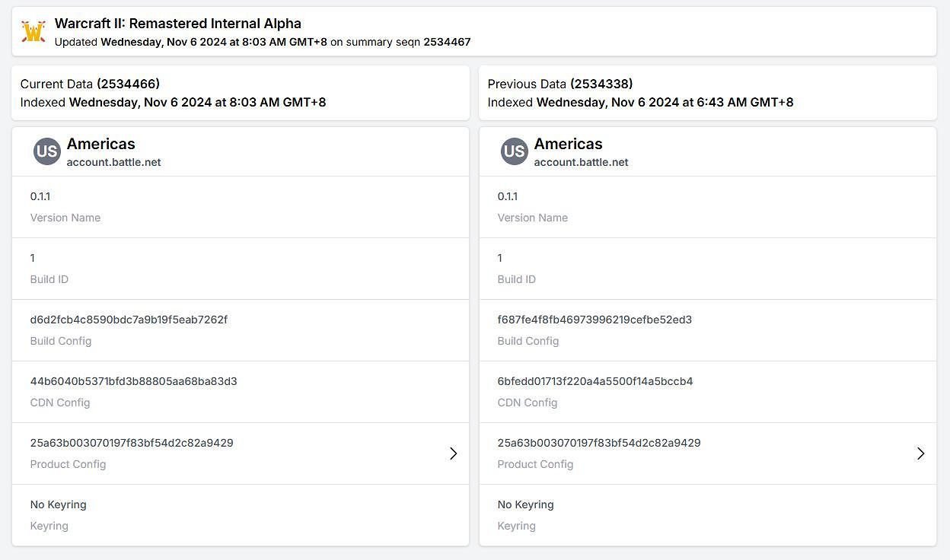
Task: Select the Current Data (2534466) header card
Action: point(241,93)
